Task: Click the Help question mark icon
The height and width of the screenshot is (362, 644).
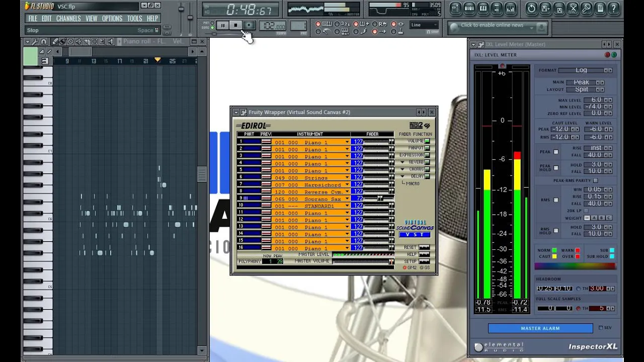Action: tap(614, 8)
